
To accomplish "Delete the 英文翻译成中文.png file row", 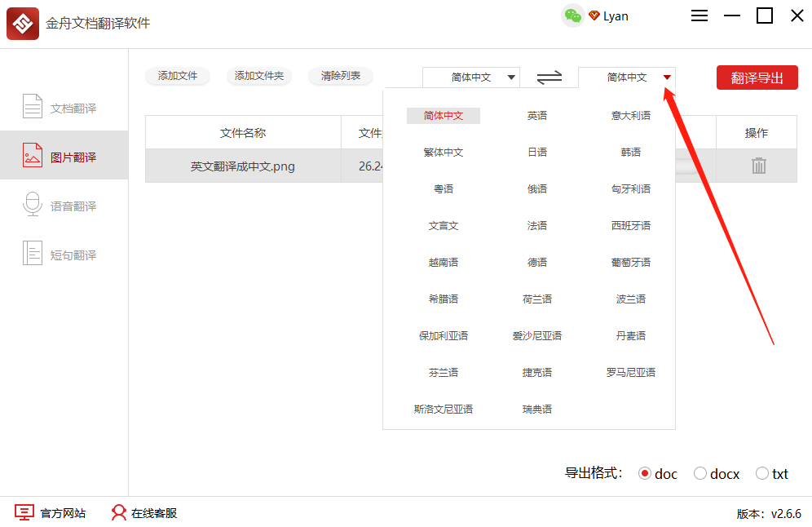I will click(x=759, y=166).
